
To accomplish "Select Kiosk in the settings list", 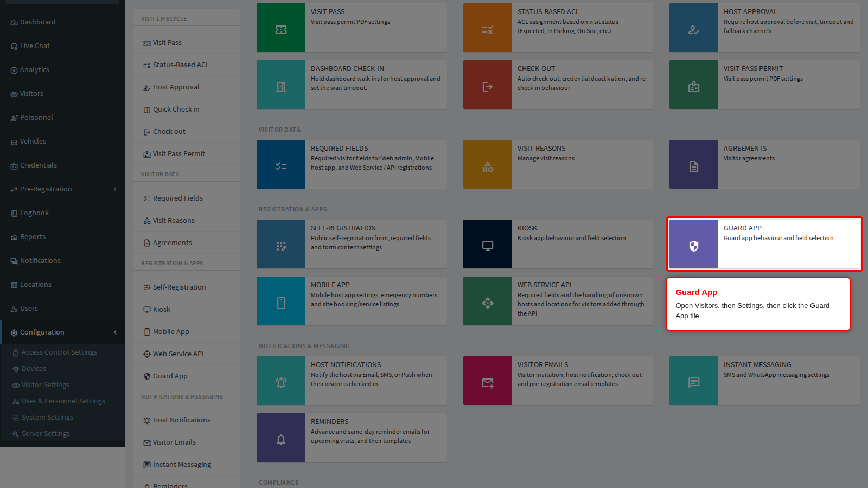I will click(187, 310).
